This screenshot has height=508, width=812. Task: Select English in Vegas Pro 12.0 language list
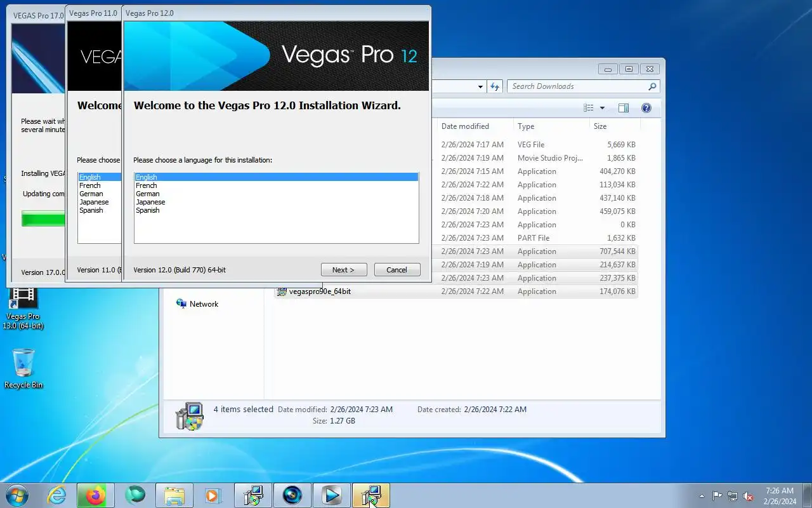276,177
